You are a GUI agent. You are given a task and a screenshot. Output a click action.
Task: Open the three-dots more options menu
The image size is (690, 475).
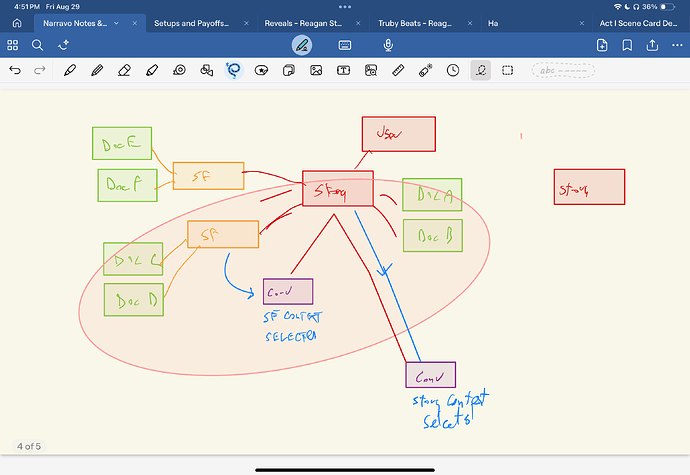coord(675,45)
